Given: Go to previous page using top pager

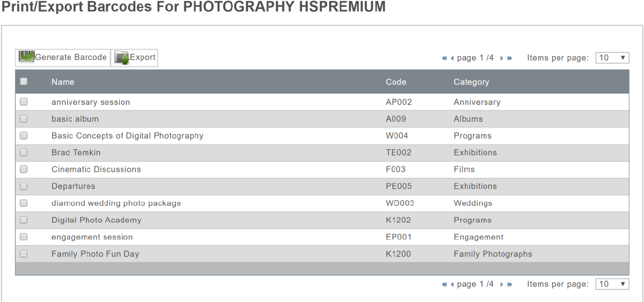Looking at the screenshot, I should [x=452, y=58].
